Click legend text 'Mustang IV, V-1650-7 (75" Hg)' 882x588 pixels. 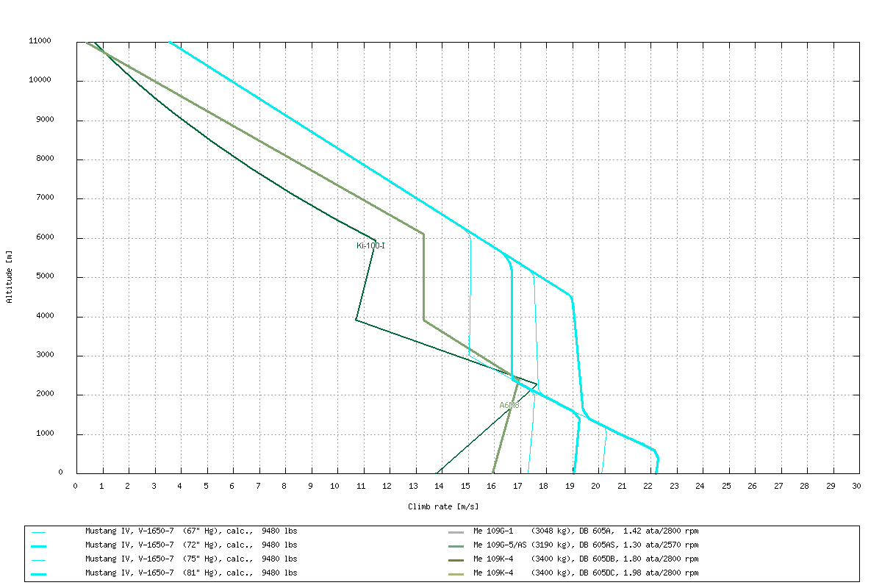[152, 559]
